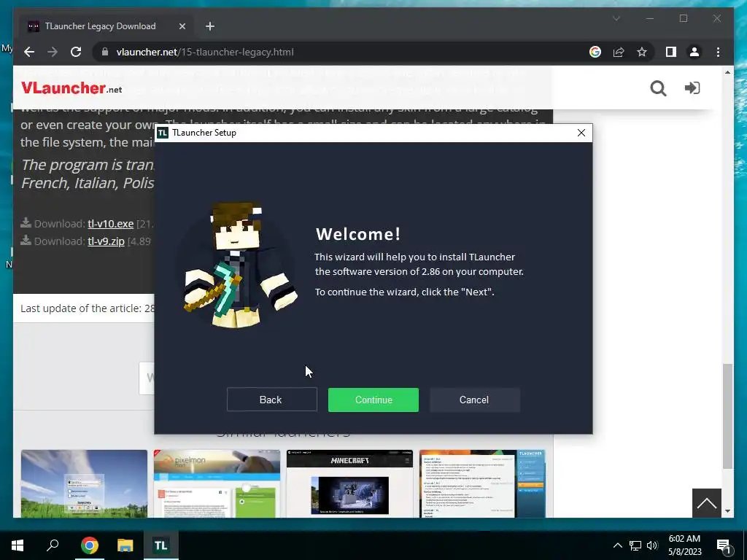This screenshot has width=747, height=560.
Task: Click download icon beside tl-v10.exe
Action: (x=26, y=223)
